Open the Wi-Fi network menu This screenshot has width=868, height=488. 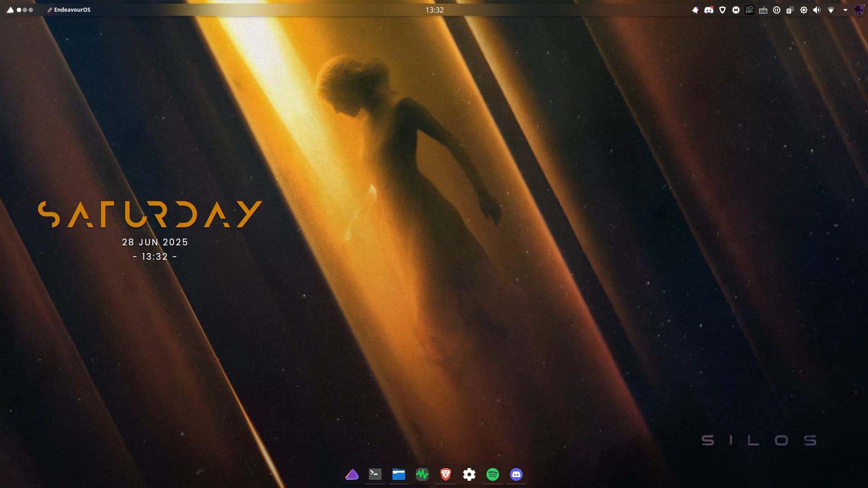click(831, 10)
